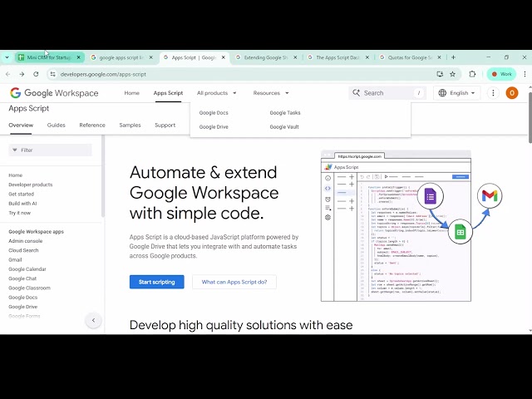Screen dimensions: 532x399
Task: Select the Guides tab
Action: [57, 126]
